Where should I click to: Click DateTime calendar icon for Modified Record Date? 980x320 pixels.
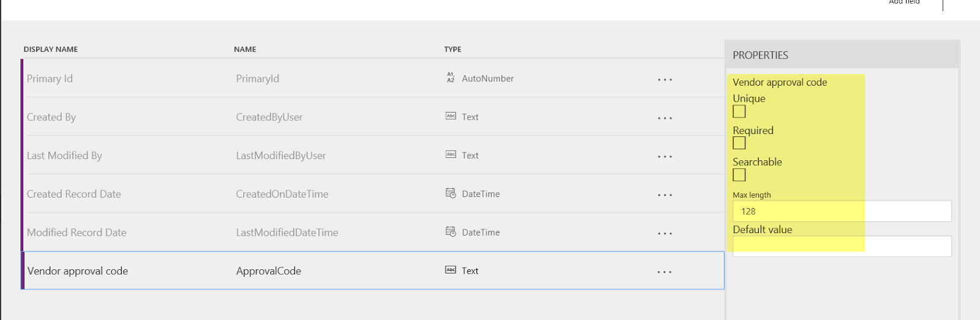[x=451, y=232]
